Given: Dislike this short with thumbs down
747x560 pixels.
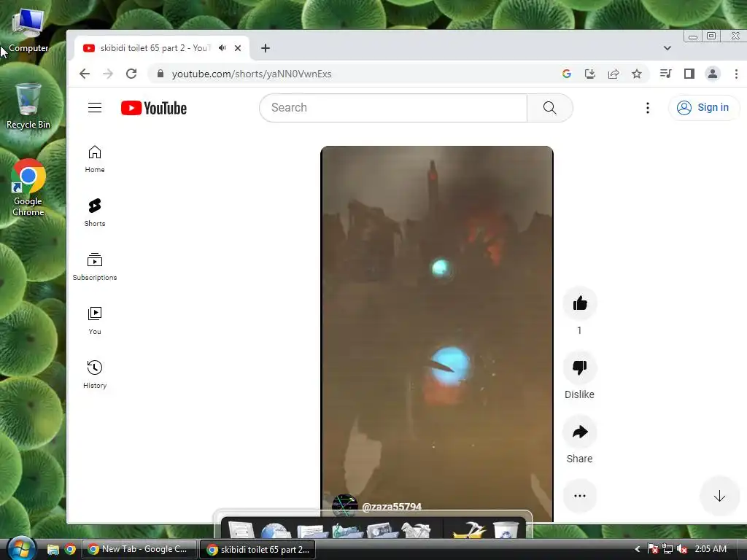Looking at the screenshot, I should pos(580,367).
